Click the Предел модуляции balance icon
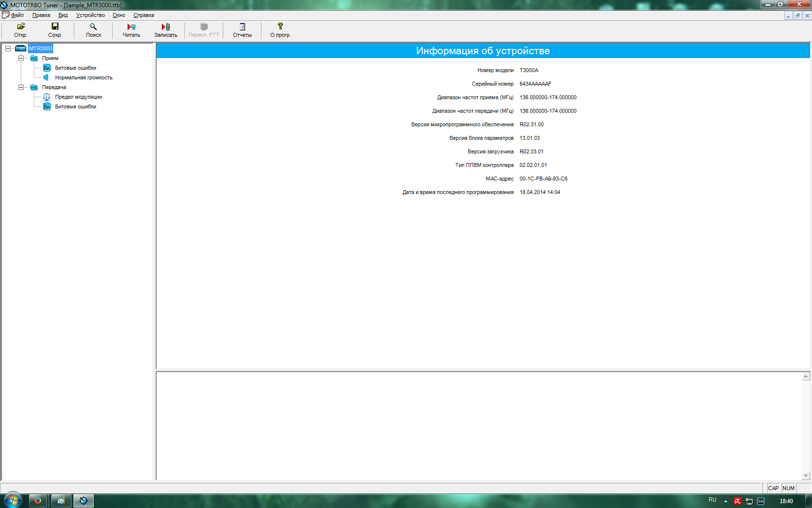This screenshot has height=508, width=812. click(47, 97)
